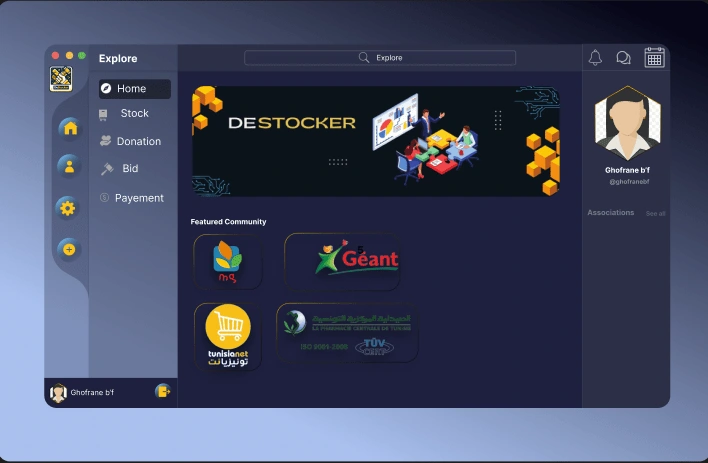Click the Bid gavel icon

tap(107, 169)
